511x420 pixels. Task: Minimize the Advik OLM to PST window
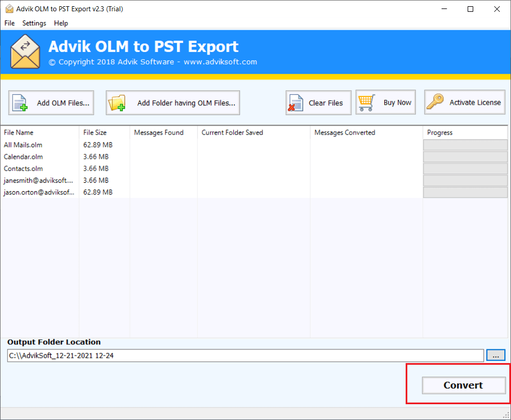[x=444, y=9]
